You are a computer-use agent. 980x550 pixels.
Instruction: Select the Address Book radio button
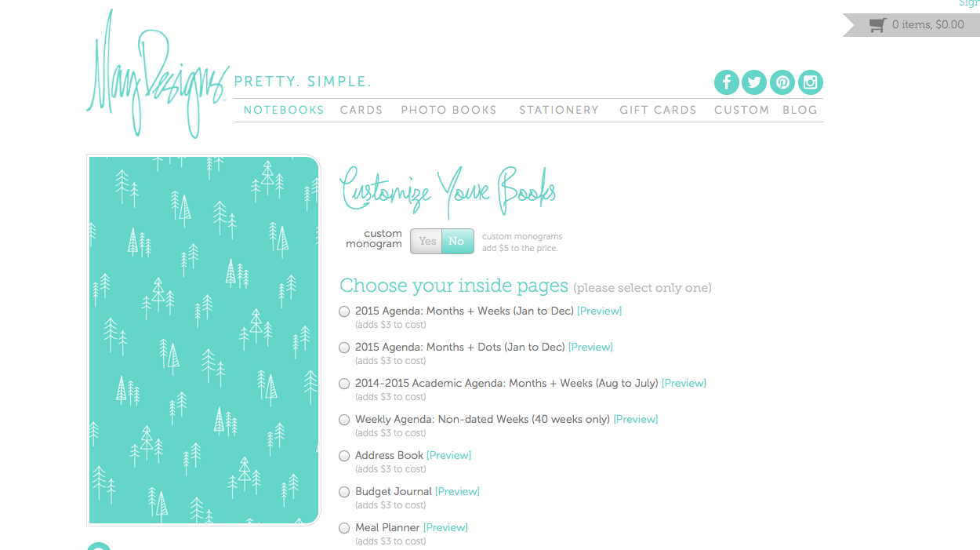(344, 456)
